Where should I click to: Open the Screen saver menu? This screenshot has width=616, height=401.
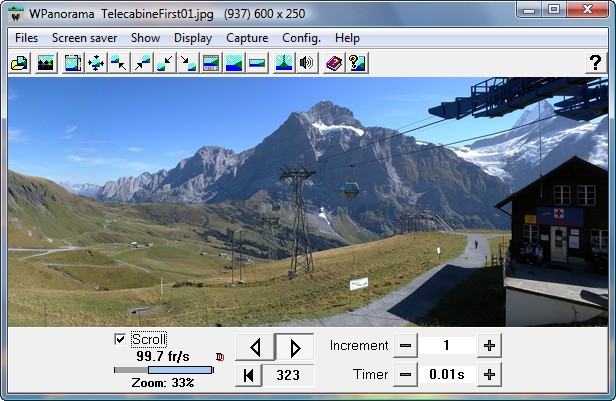coord(84,38)
